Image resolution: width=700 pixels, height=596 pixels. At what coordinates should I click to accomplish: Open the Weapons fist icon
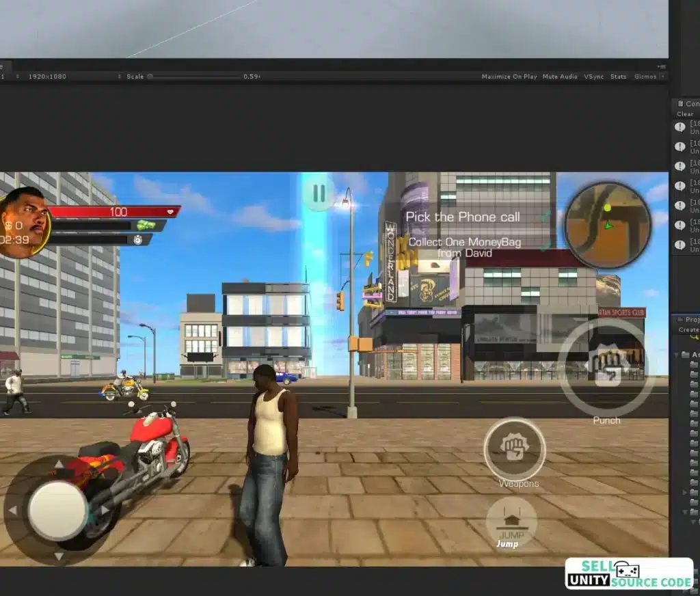click(x=514, y=448)
